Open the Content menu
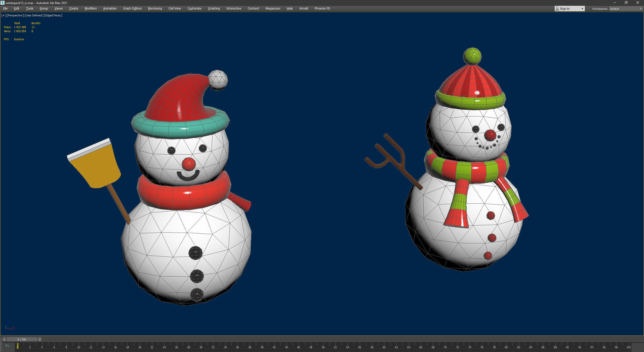Viewport: 644px width, 352px height. [253, 9]
